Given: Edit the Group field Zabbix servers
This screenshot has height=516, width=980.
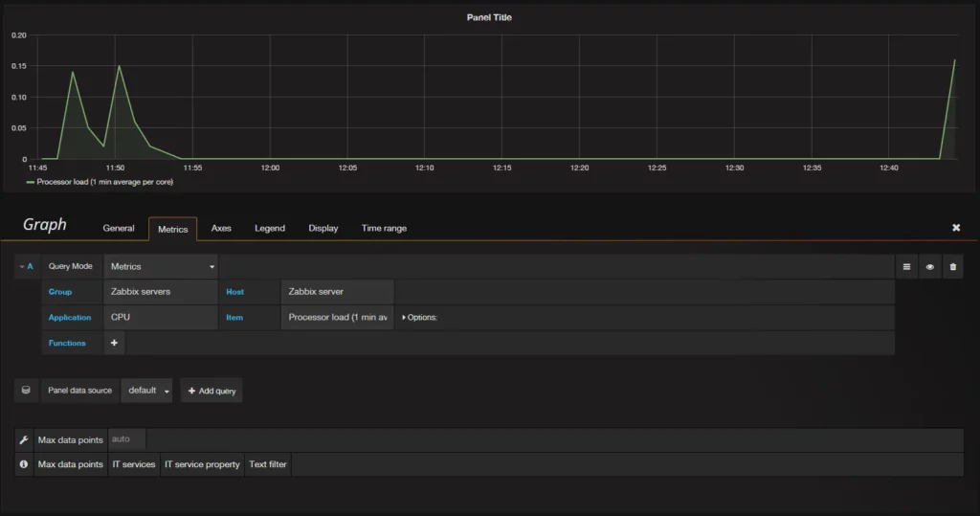Looking at the screenshot, I should pyautogui.click(x=161, y=291).
